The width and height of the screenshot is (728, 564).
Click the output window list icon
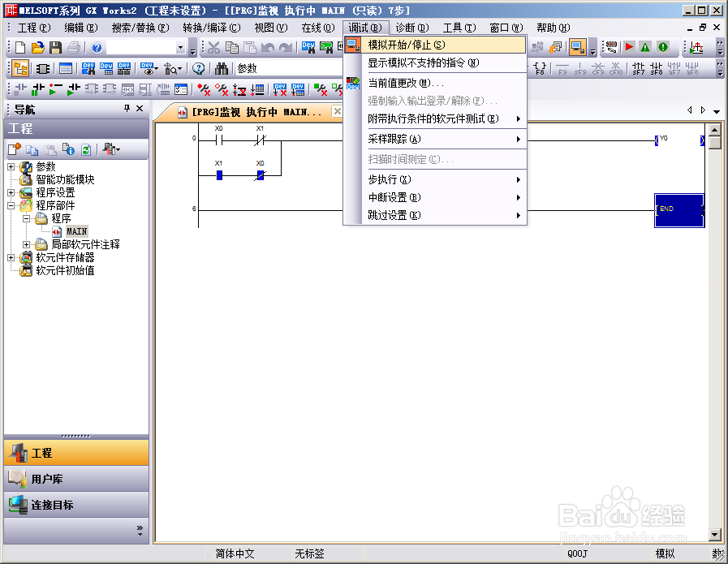(x=66, y=69)
